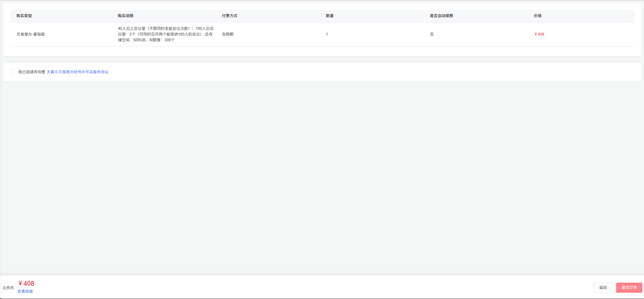644x299 pixels.
Task: Click the purchase description text cell
Action: (166, 34)
